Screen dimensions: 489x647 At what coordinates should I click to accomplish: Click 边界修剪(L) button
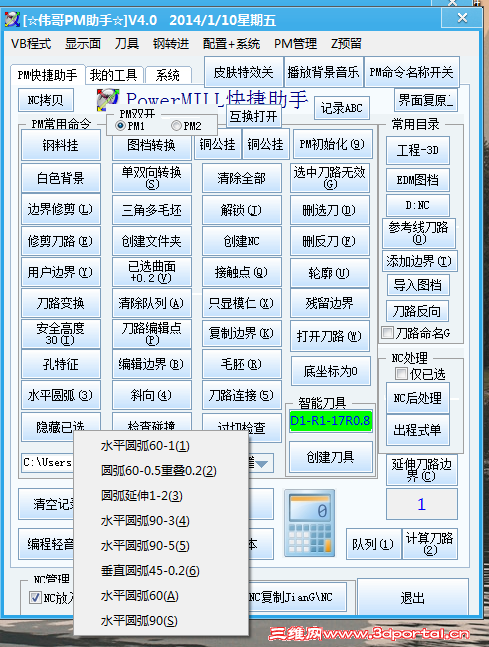61,210
